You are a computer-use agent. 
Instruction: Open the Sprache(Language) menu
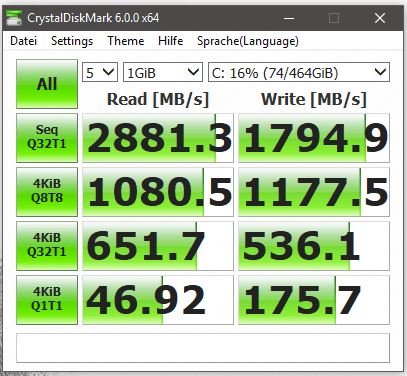pos(248,41)
